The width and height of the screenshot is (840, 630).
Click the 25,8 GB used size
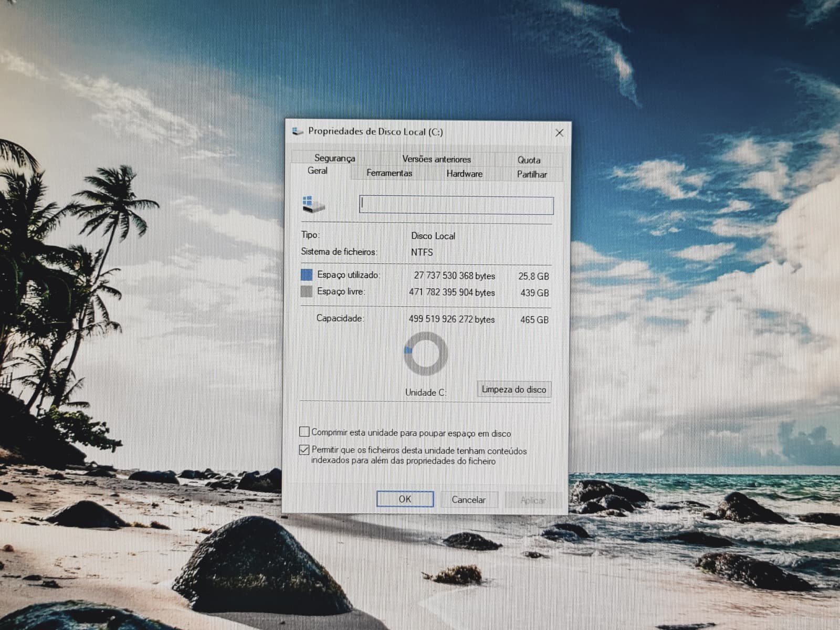pyautogui.click(x=533, y=276)
